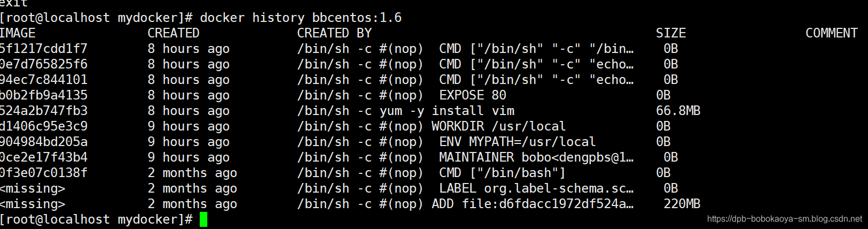This screenshot has height=229, width=868.
Task: Select the 524a2b747fb3 layer ID
Action: click(43, 111)
